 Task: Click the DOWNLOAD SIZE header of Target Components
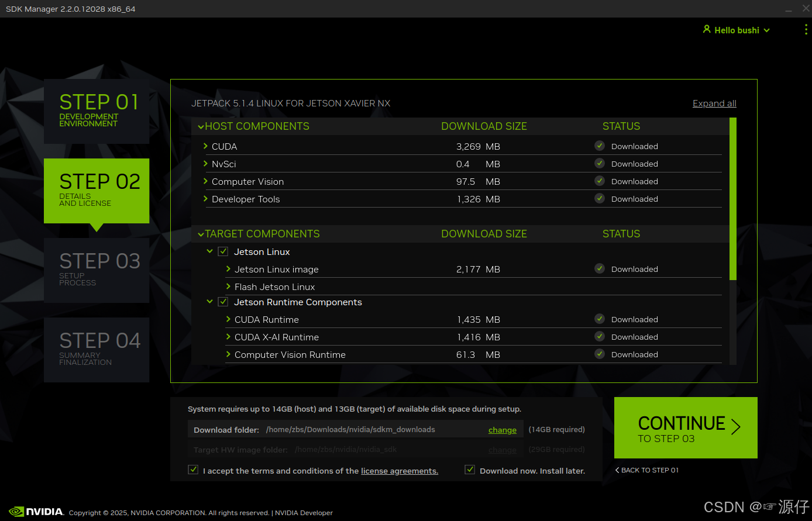point(484,234)
